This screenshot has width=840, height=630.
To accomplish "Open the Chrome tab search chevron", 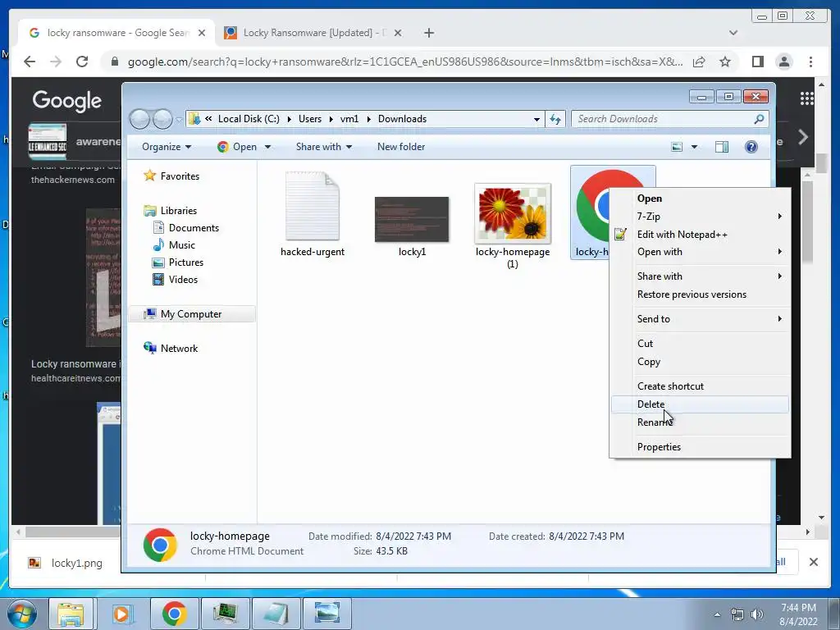I will click(x=733, y=33).
